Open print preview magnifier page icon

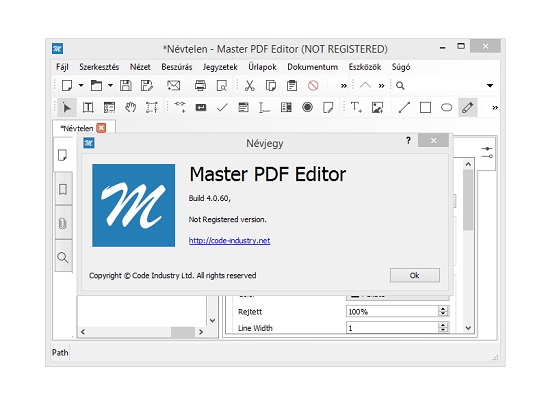[222, 86]
